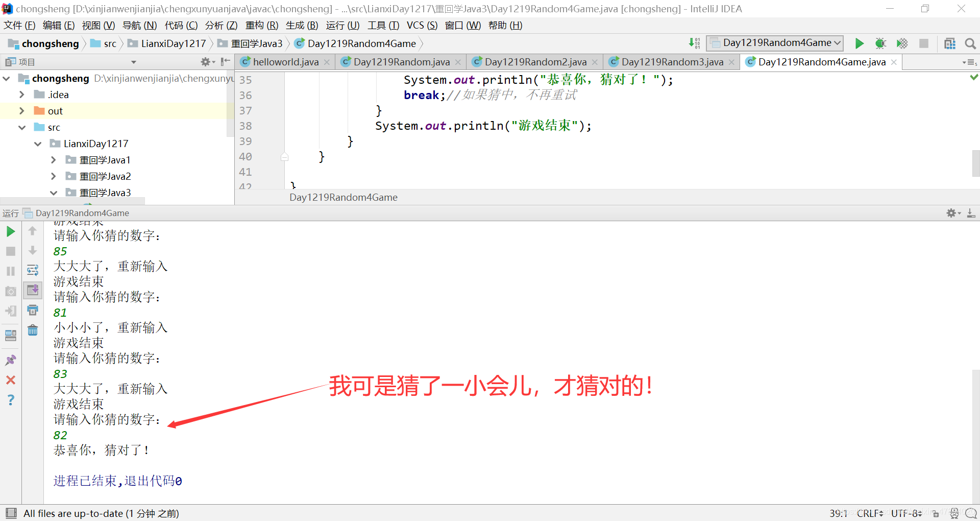Click src breadcrumb
Screen dimensions: 980x521
pos(104,43)
